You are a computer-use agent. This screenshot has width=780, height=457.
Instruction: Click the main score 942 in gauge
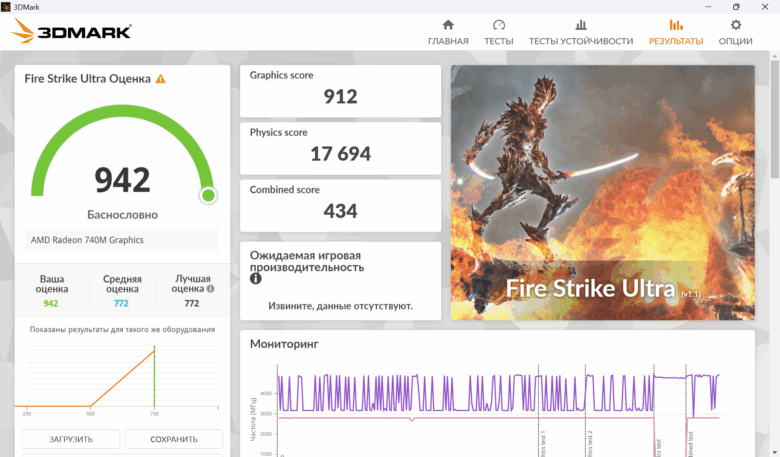tap(122, 180)
